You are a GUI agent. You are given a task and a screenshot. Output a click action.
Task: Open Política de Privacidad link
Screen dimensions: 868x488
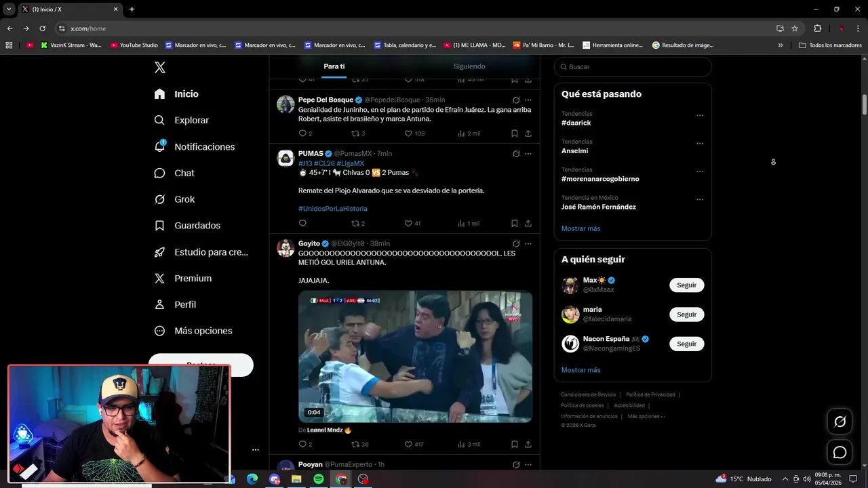coord(650,394)
